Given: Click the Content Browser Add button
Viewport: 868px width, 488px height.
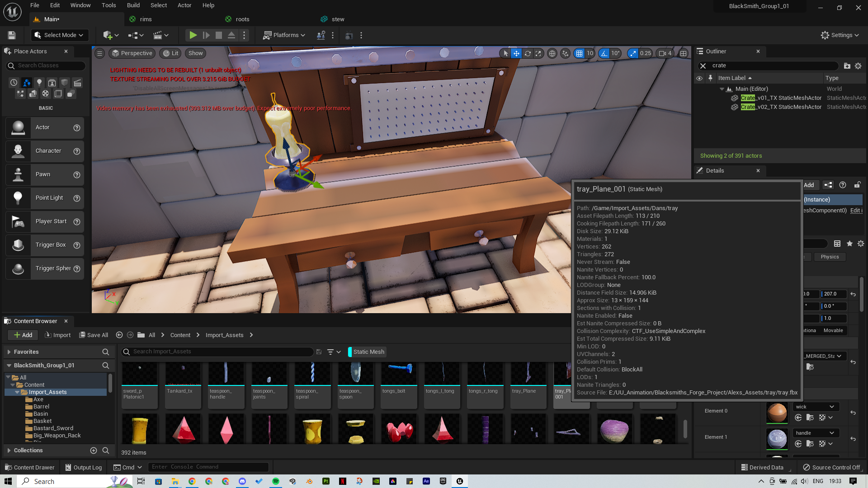Looking at the screenshot, I should click(23, 335).
